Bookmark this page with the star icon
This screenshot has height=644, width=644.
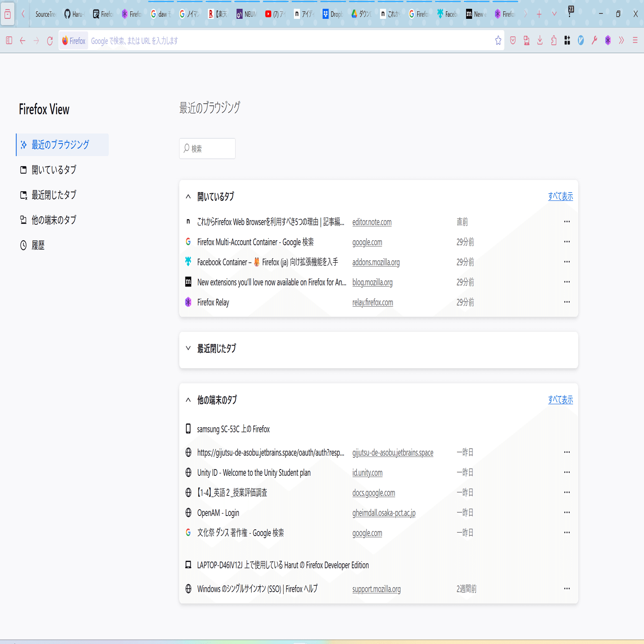(x=498, y=41)
